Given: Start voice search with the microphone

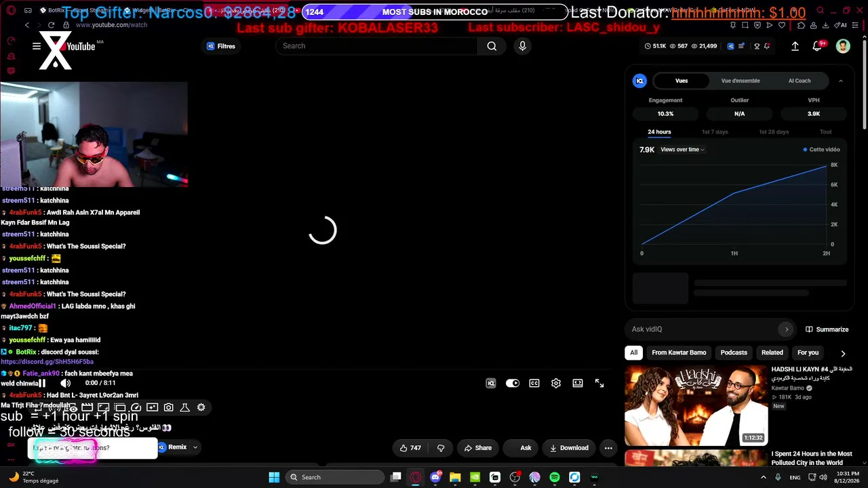Looking at the screenshot, I should click(522, 46).
